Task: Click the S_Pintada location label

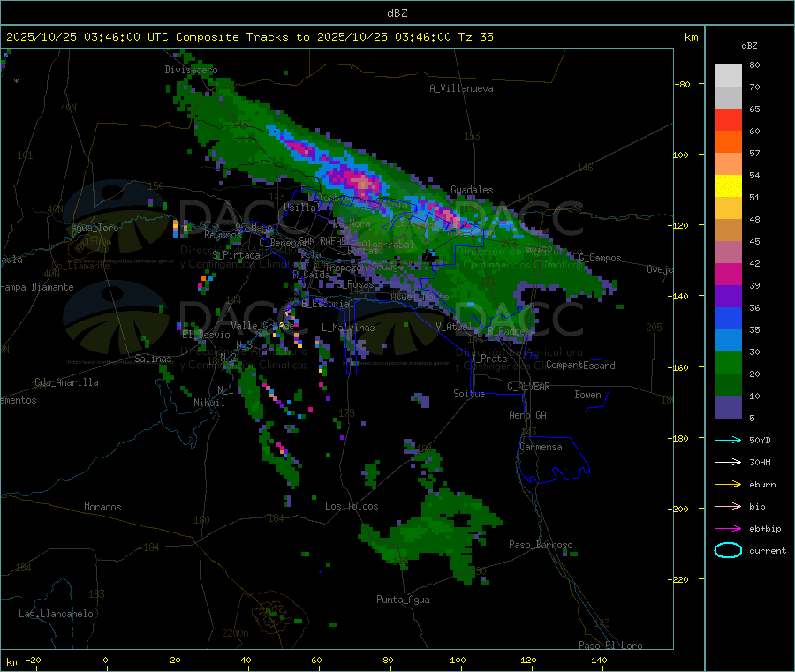Action: 236,255
